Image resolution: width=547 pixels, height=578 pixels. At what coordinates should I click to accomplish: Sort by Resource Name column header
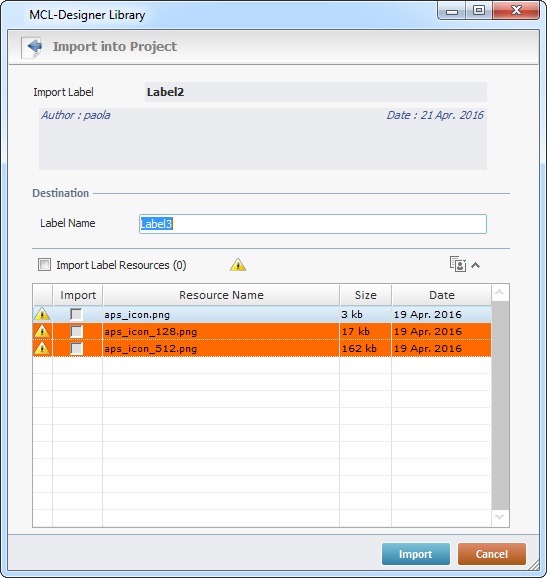(x=221, y=295)
